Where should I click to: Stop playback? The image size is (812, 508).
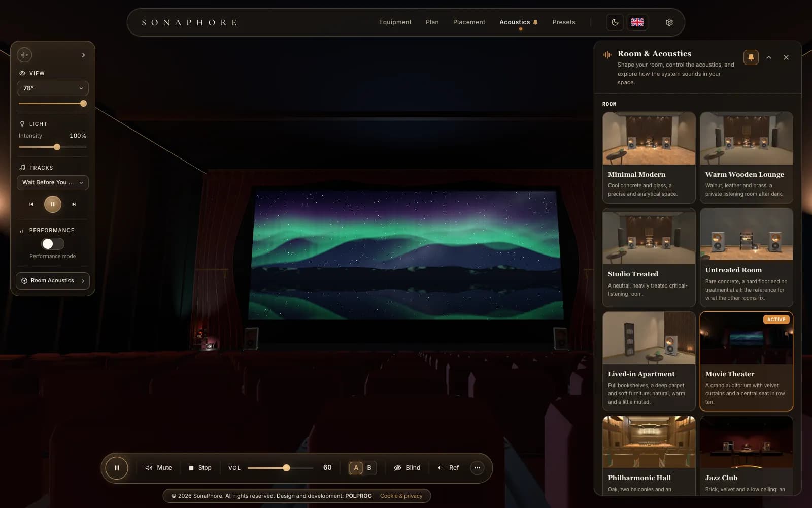(x=200, y=468)
